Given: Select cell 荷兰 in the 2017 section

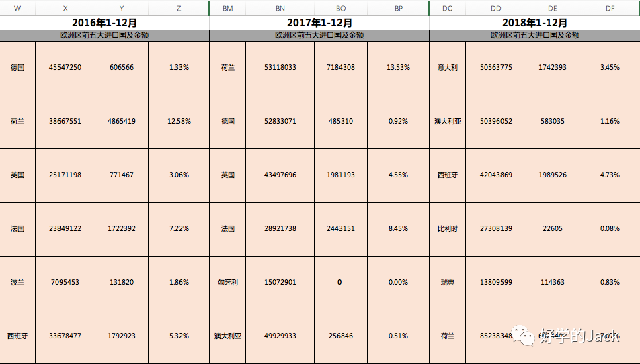Looking at the screenshot, I should coord(228,68).
